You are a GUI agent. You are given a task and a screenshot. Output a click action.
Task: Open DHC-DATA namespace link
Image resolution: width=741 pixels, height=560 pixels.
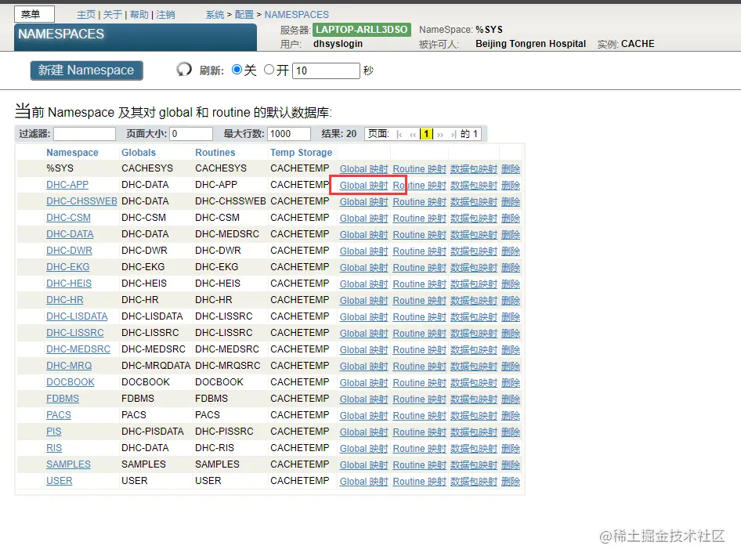pyautogui.click(x=70, y=234)
